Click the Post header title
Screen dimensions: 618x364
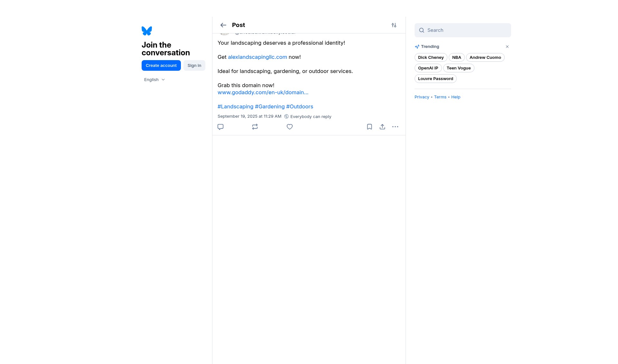click(239, 25)
